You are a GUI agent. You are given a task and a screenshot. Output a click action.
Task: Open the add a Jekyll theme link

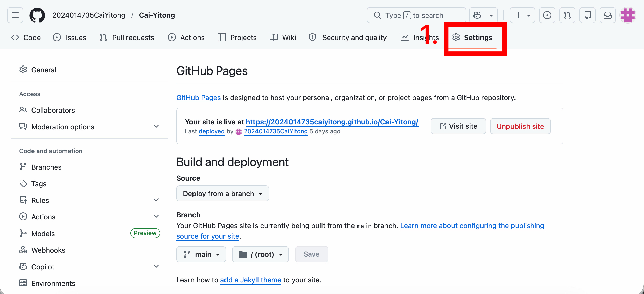pyautogui.click(x=251, y=280)
